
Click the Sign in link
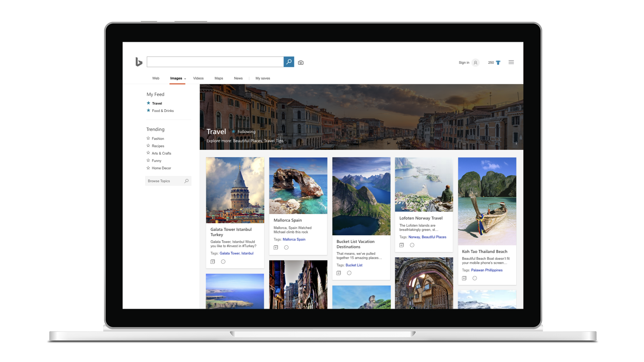(464, 63)
